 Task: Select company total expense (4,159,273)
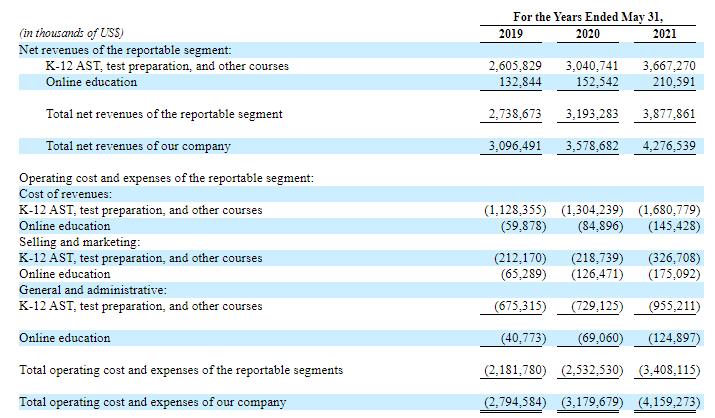[669, 402]
